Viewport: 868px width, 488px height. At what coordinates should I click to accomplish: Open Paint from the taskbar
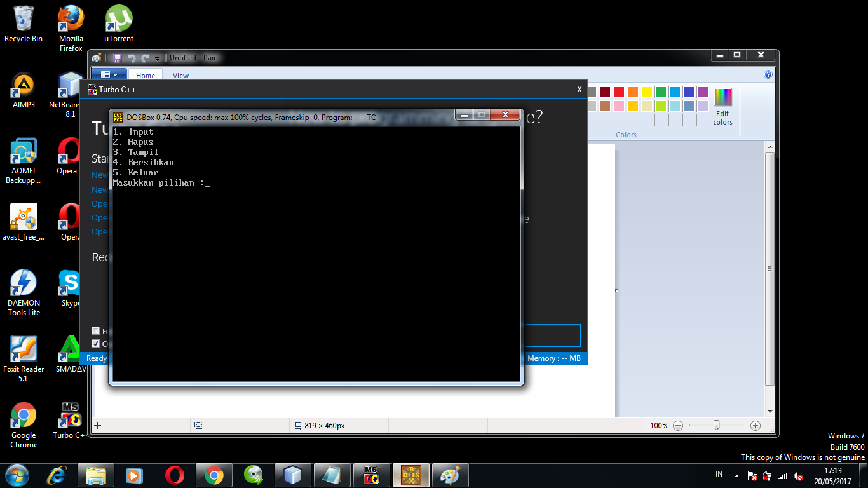coord(450,475)
